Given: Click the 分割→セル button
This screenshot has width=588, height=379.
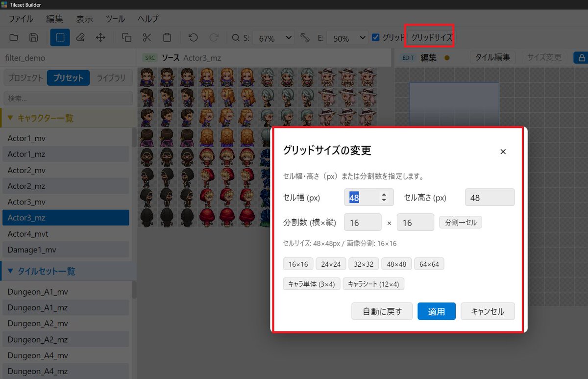Looking at the screenshot, I should click(x=461, y=222).
